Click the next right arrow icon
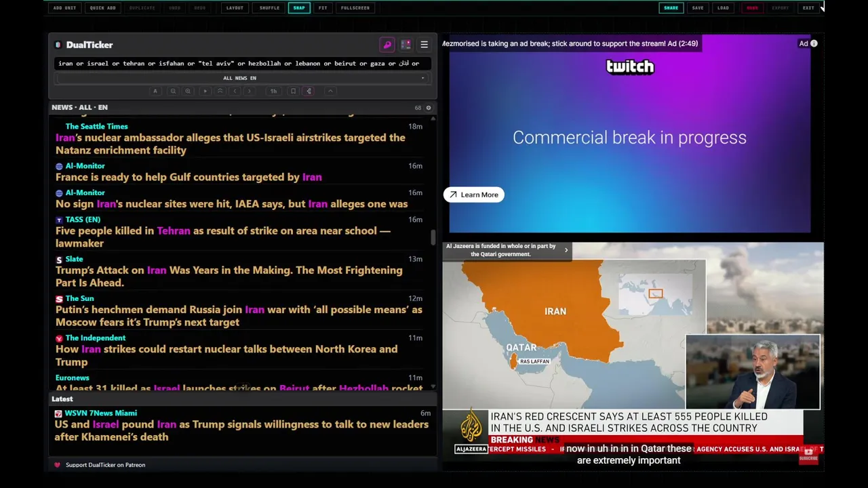Image resolution: width=868 pixels, height=488 pixels. (x=249, y=91)
